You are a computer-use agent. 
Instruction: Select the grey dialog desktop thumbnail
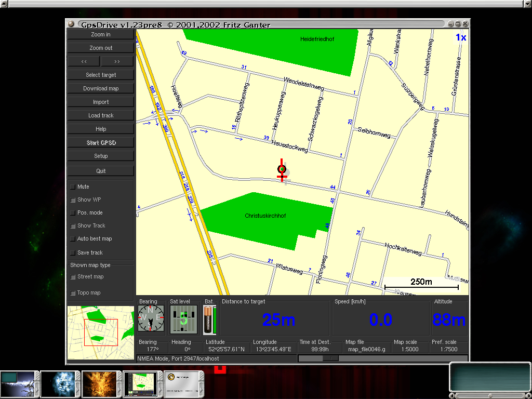pos(182,384)
